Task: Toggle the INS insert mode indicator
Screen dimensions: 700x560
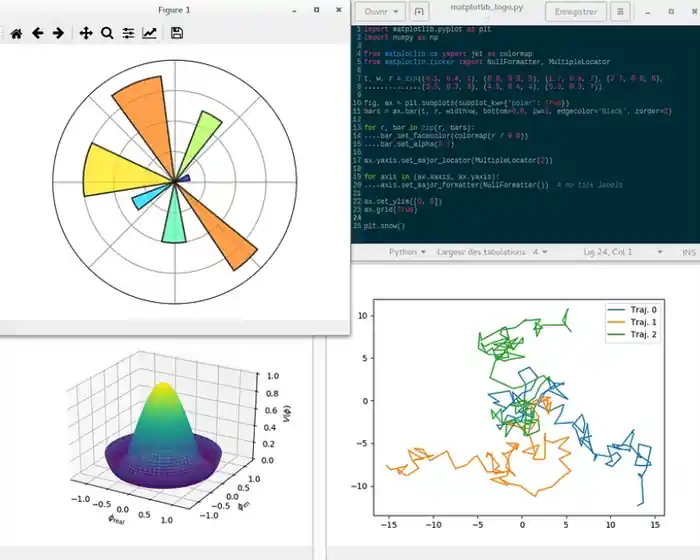Action: point(689,253)
